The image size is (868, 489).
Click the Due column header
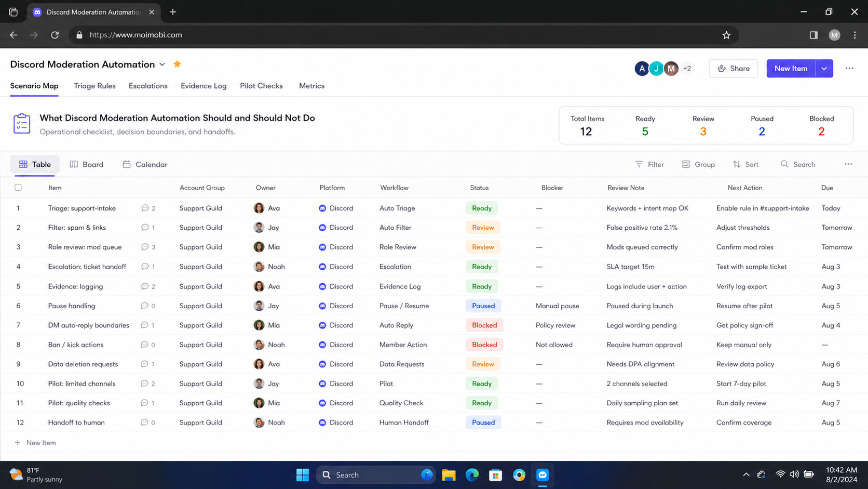click(827, 188)
